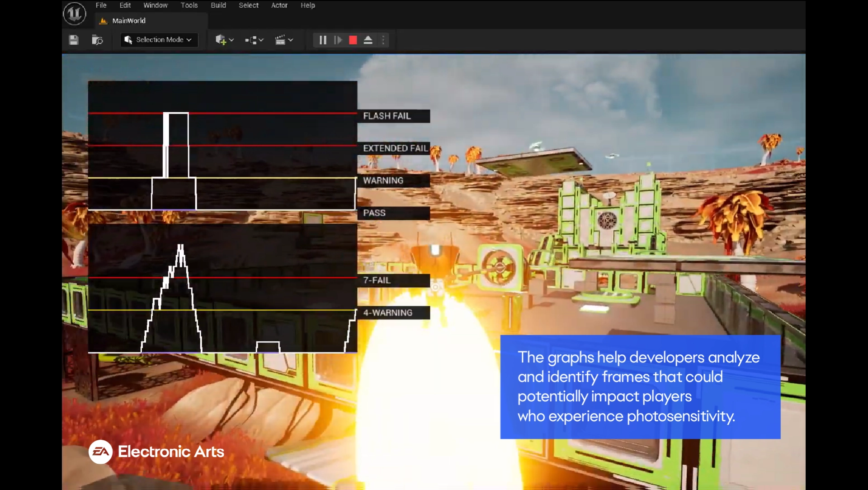Select the FLASH FAIL threshold label
The image size is (868, 490).
(x=387, y=116)
